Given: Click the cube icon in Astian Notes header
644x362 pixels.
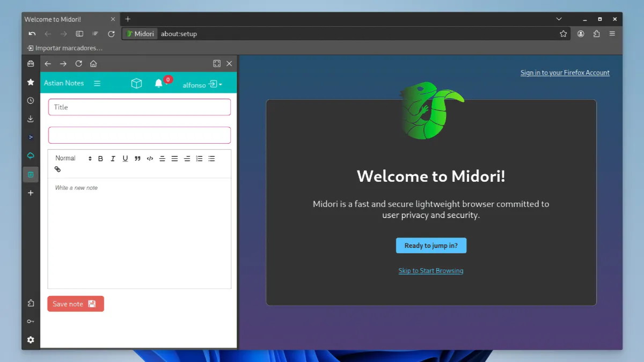Looking at the screenshot, I should click(x=136, y=83).
